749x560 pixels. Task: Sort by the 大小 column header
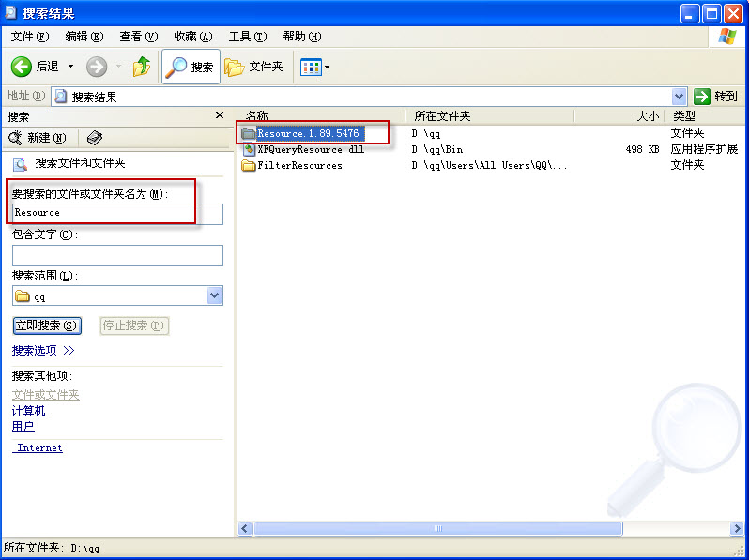(x=619, y=115)
